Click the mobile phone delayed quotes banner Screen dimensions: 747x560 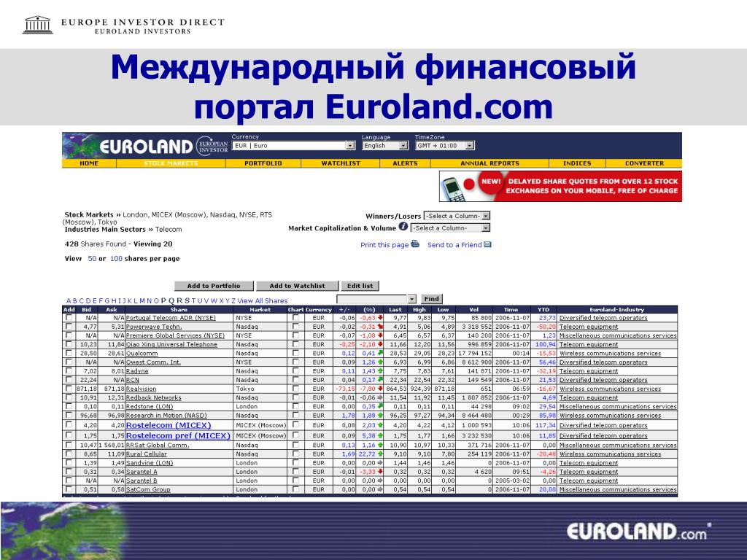click(560, 186)
